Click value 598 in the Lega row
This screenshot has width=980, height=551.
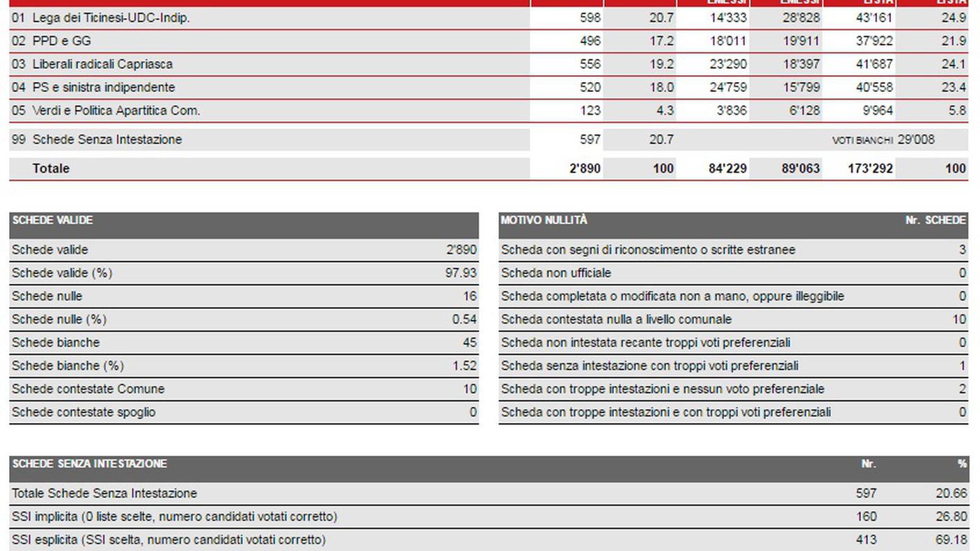(x=590, y=18)
